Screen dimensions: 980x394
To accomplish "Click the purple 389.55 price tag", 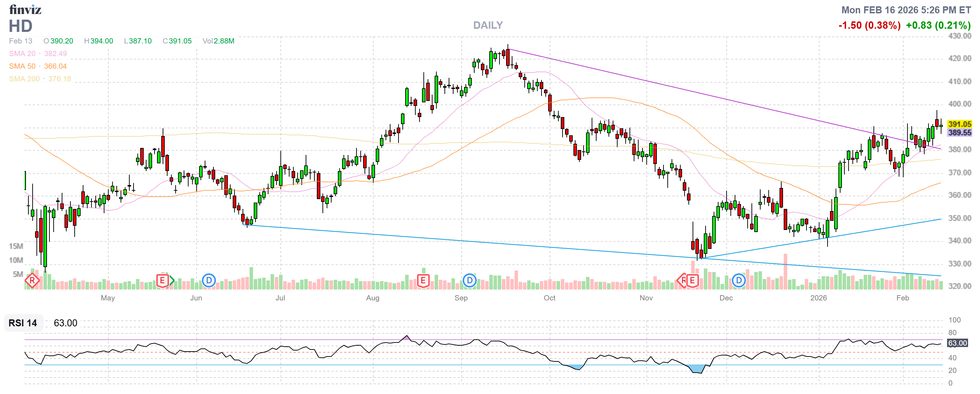I will (x=959, y=133).
